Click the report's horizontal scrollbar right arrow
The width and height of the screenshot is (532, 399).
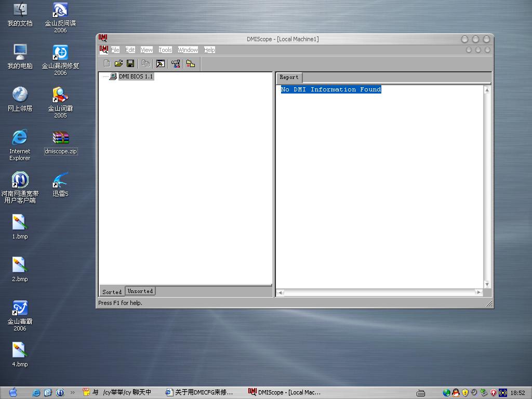(x=478, y=292)
